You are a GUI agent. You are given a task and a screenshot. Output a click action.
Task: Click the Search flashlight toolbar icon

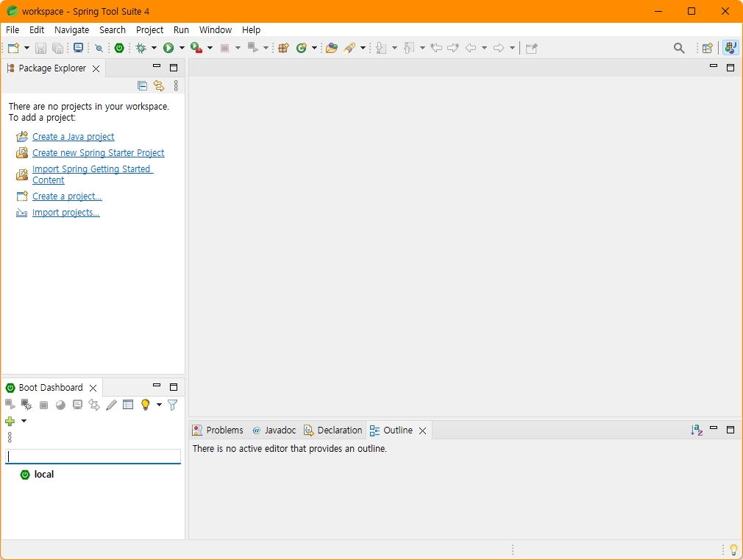click(349, 48)
